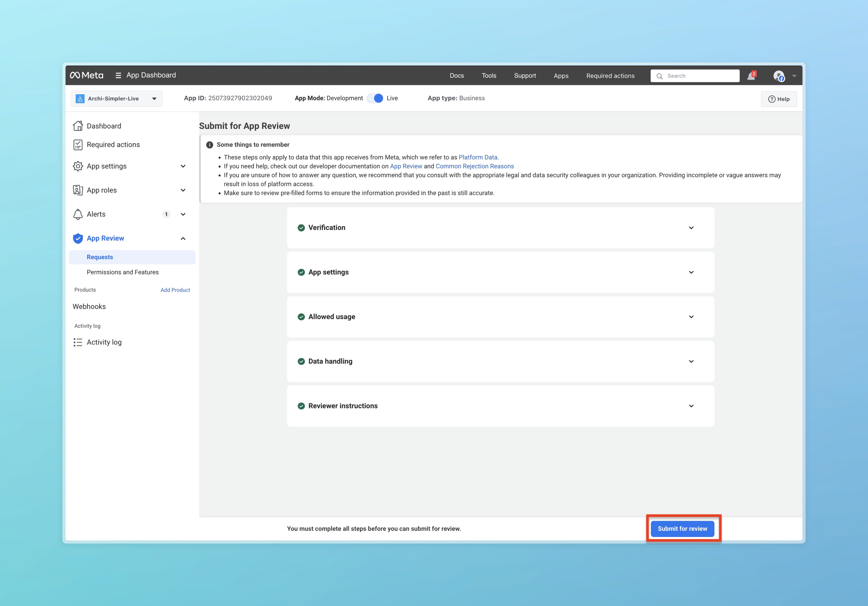This screenshot has height=606, width=868.
Task: Expand the Verification step panel
Action: coord(691,228)
